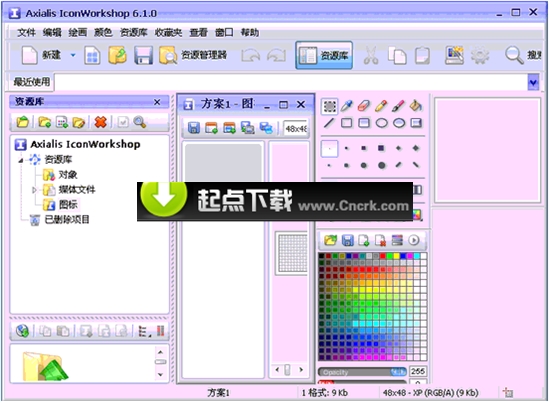Viewport: 550px width, 403px height.
Task: Click the search magnifier in library toolbar
Action: [140, 122]
